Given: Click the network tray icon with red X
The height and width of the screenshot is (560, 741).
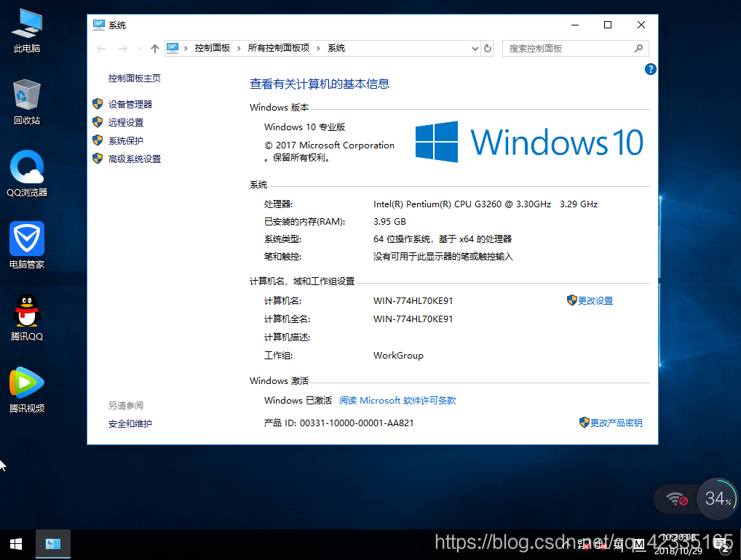Looking at the screenshot, I should (583, 545).
